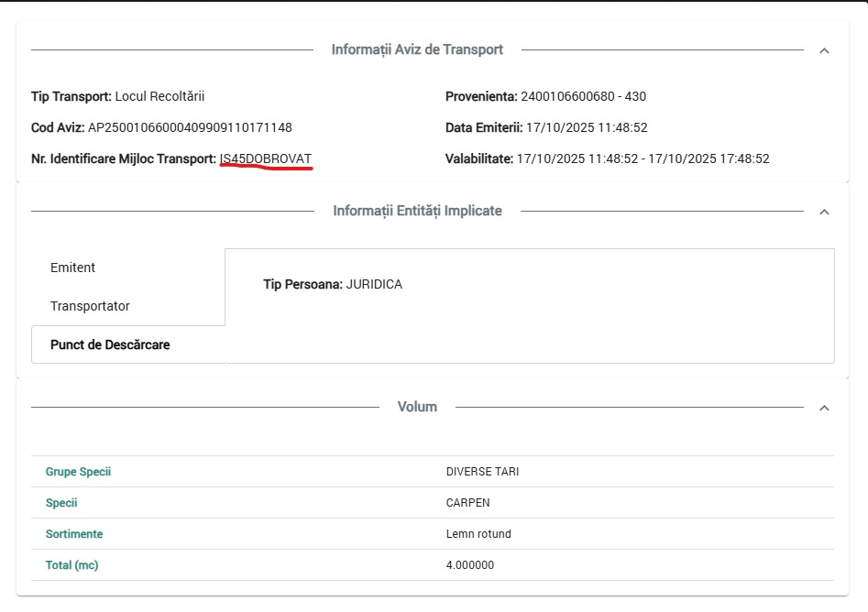Click the Valabilitate date range
This screenshot has width=868, height=612.
[643, 158]
